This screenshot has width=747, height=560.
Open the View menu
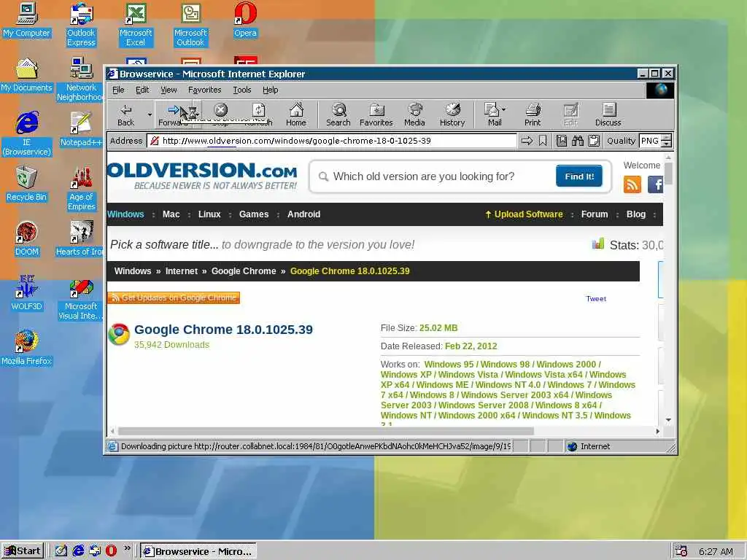(169, 90)
